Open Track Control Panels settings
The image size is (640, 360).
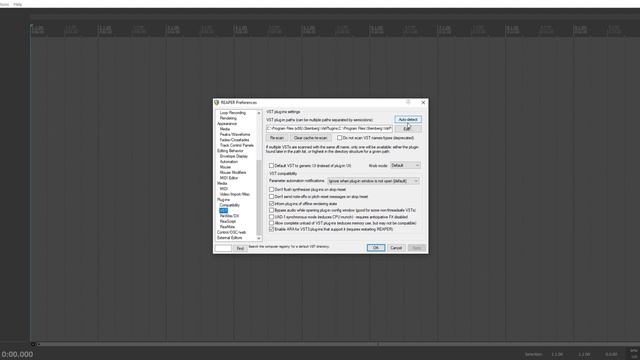coord(237,145)
